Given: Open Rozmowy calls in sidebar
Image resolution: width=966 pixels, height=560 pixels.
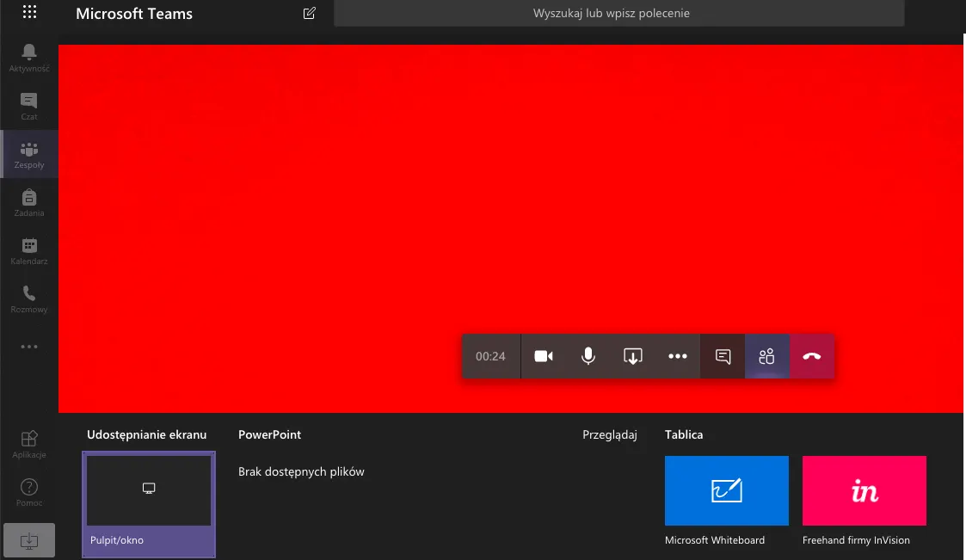Looking at the screenshot, I should click(x=29, y=298).
